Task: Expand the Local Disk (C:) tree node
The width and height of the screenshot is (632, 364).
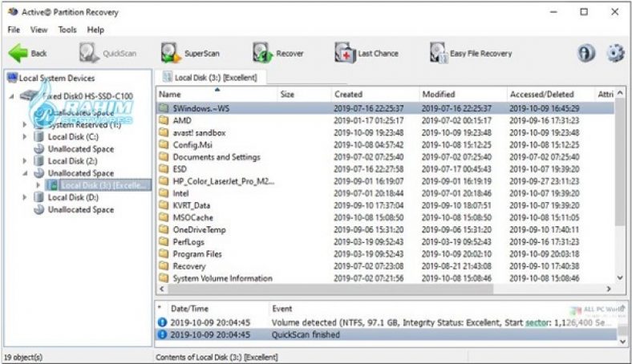Action: (x=25, y=136)
